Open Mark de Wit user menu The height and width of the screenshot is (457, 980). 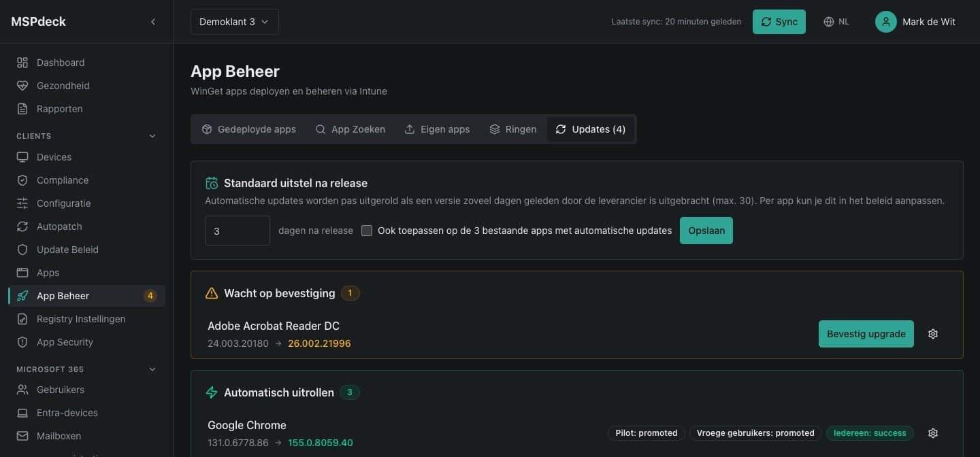tap(915, 22)
